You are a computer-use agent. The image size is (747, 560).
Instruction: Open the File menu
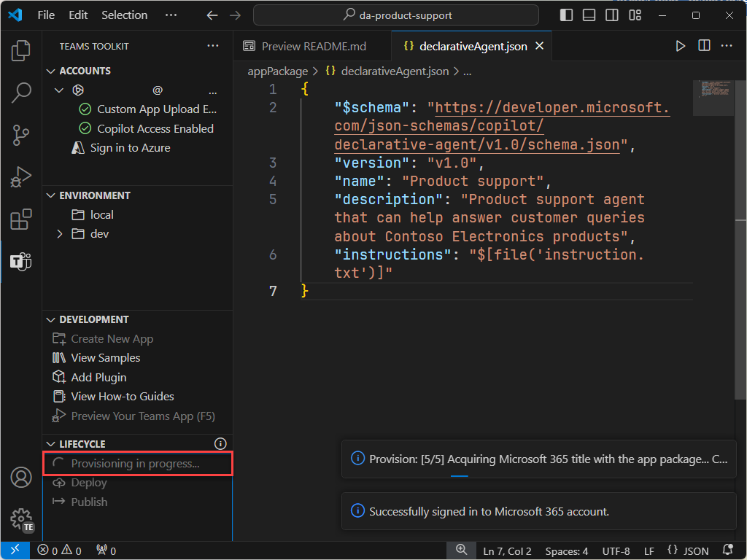[x=47, y=15]
